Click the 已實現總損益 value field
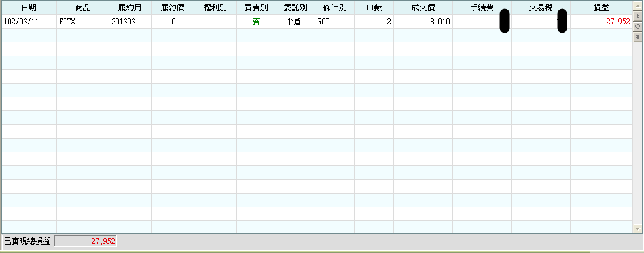 pos(86,241)
